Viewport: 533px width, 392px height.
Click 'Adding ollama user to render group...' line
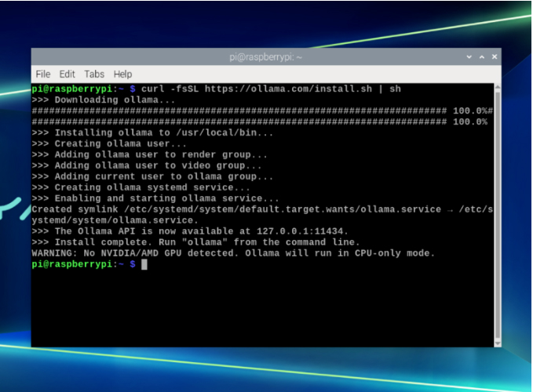150,154
